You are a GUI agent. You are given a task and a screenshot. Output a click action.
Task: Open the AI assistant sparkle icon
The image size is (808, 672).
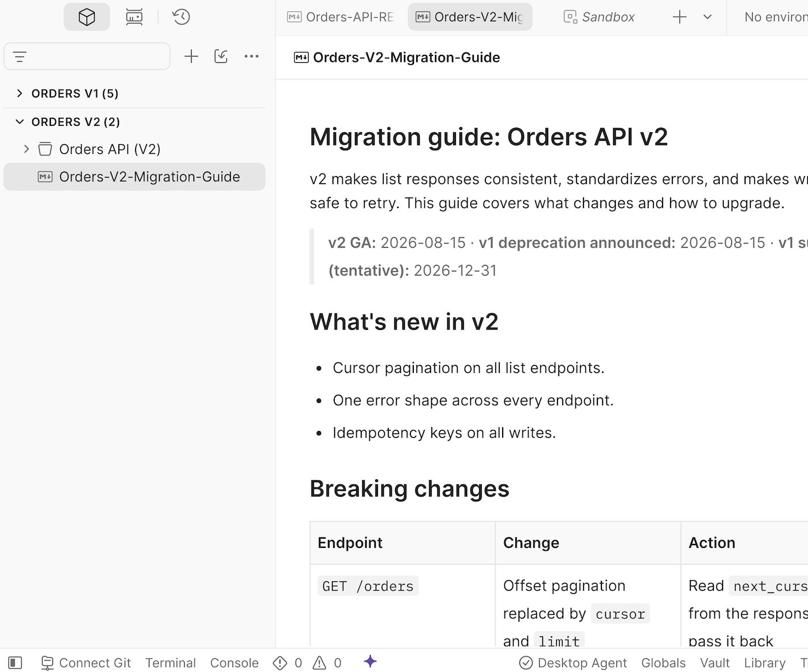[371, 662]
